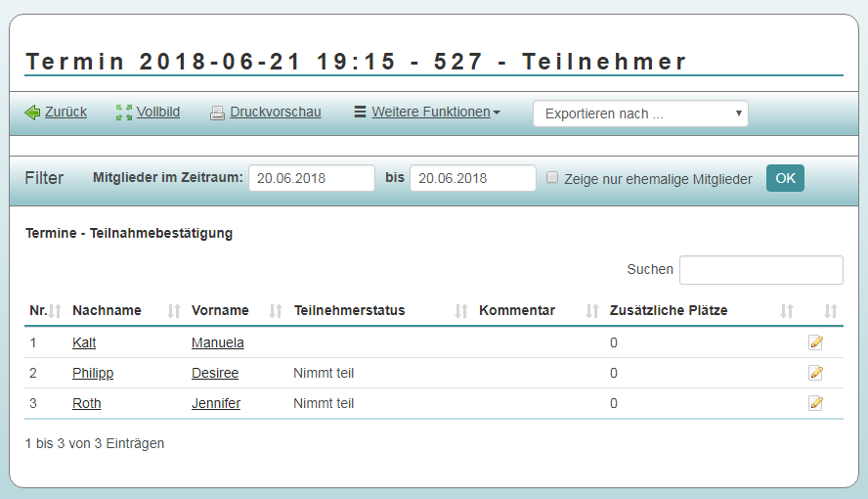Enable 'Zeige nur ehemalige Mitglieder' checkbox
Image resolution: width=868 pixels, height=499 pixels.
(552, 178)
